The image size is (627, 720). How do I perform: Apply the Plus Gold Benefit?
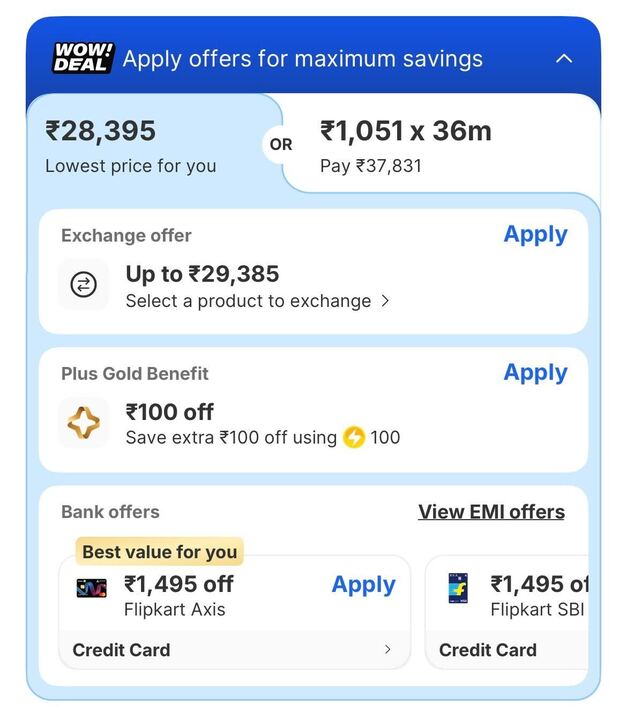click(535, 373)
